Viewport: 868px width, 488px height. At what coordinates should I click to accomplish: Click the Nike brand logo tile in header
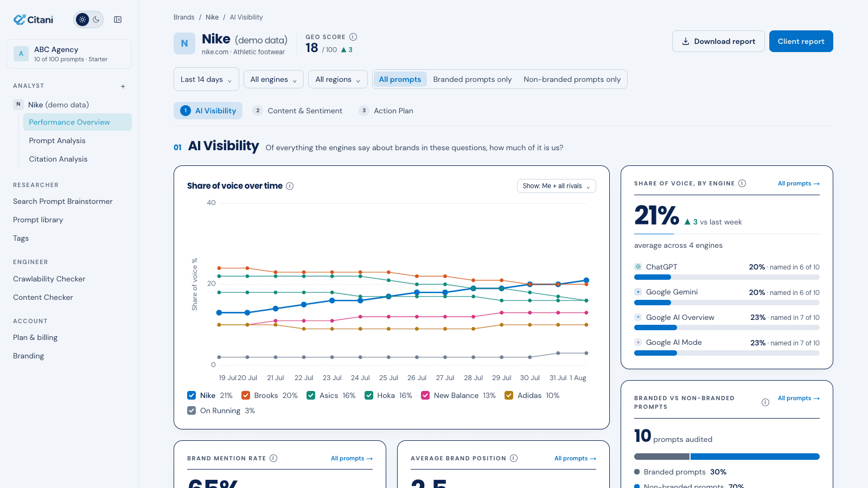[x=184, y=43]
